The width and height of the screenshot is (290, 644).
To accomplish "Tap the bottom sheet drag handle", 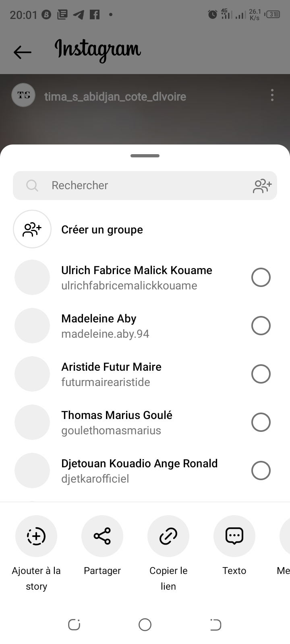I will pos(145,156).
